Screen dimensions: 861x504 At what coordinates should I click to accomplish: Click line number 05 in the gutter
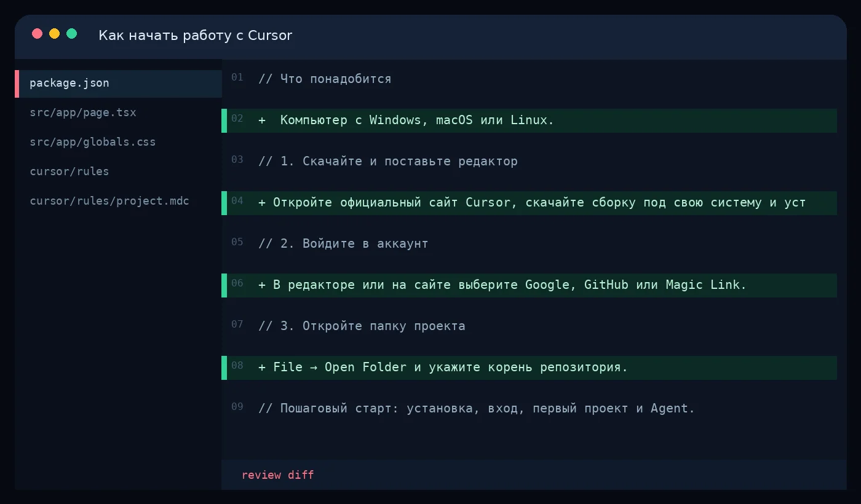pos(237,242)
